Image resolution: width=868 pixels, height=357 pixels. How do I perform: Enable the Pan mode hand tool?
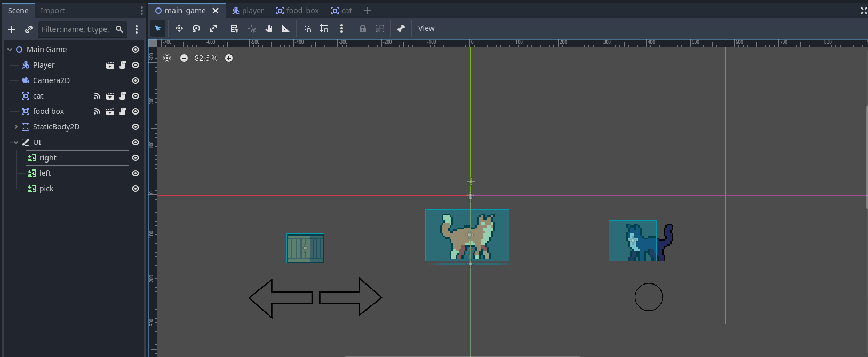point(269,29)
